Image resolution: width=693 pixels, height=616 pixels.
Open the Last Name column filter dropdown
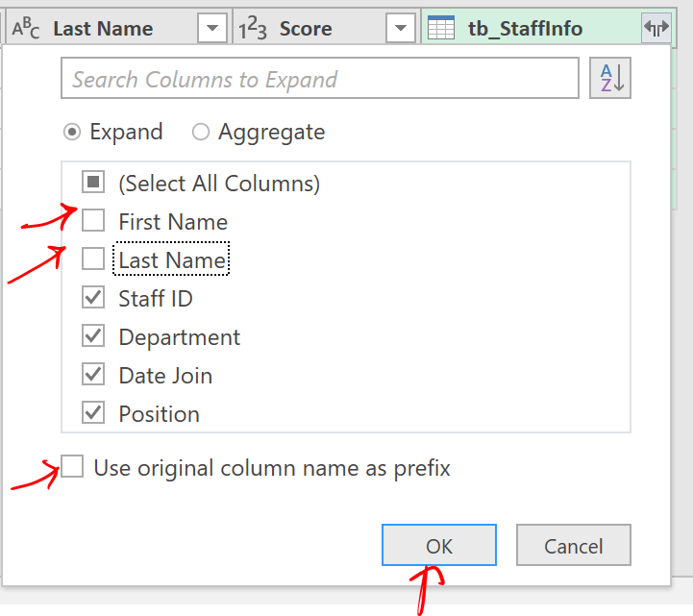click(212, 29)
